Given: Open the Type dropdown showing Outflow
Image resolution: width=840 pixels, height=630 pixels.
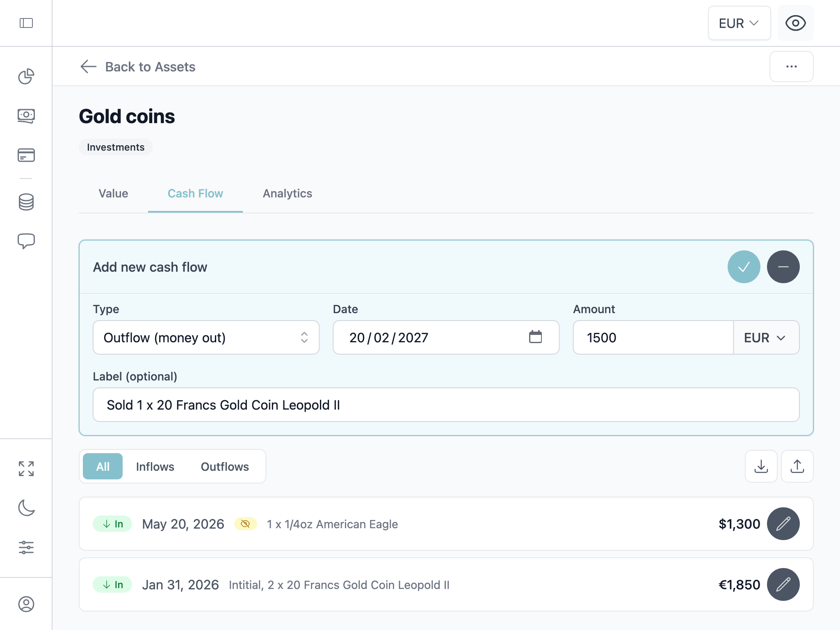Looking at the screenshot, I should (206, 337).
